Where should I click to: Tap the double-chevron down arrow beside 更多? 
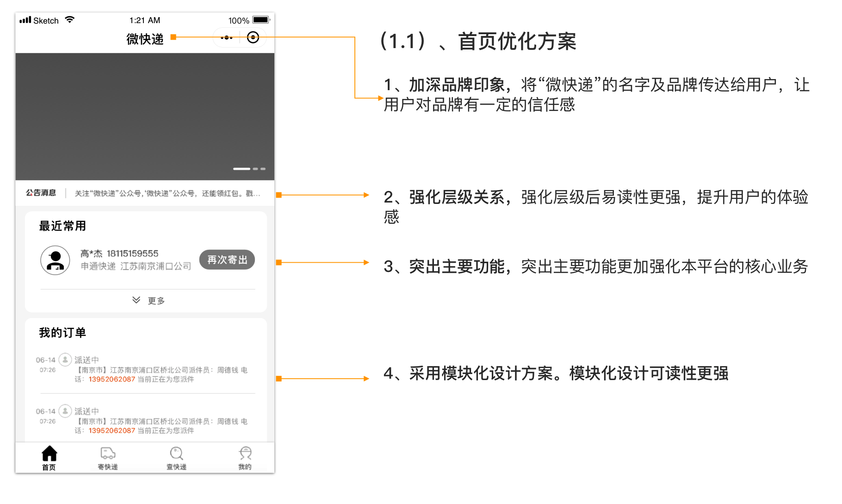[x=136, y=300]
